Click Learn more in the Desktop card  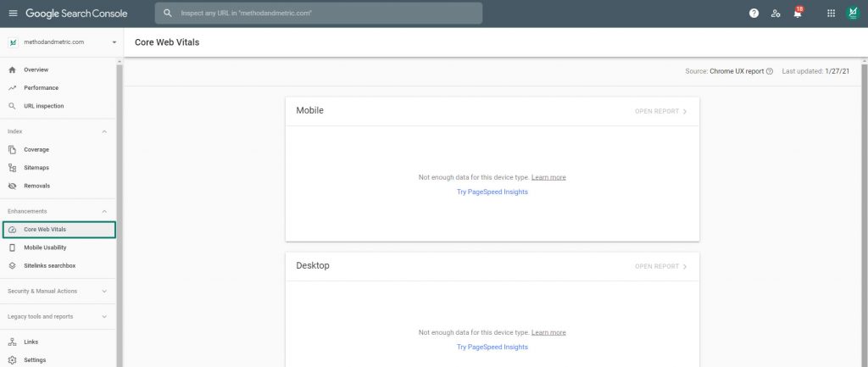click(x=548, y=332)
